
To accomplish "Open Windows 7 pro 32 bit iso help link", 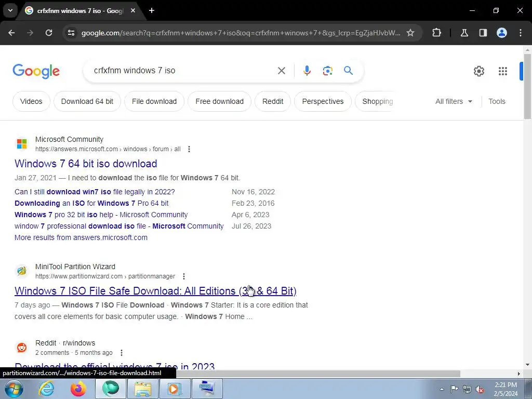I will [x=101, y=215].
